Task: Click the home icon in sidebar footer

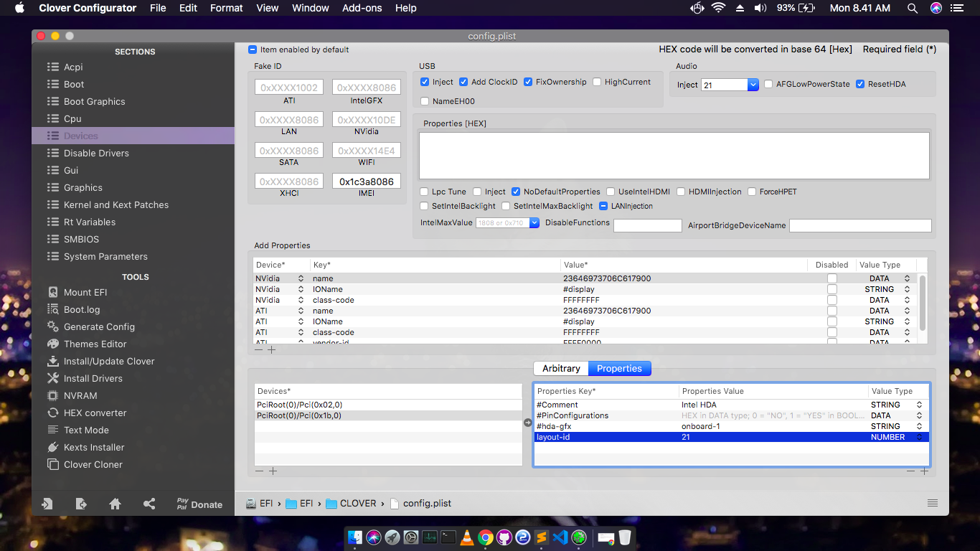Action: tap(115, 504)
